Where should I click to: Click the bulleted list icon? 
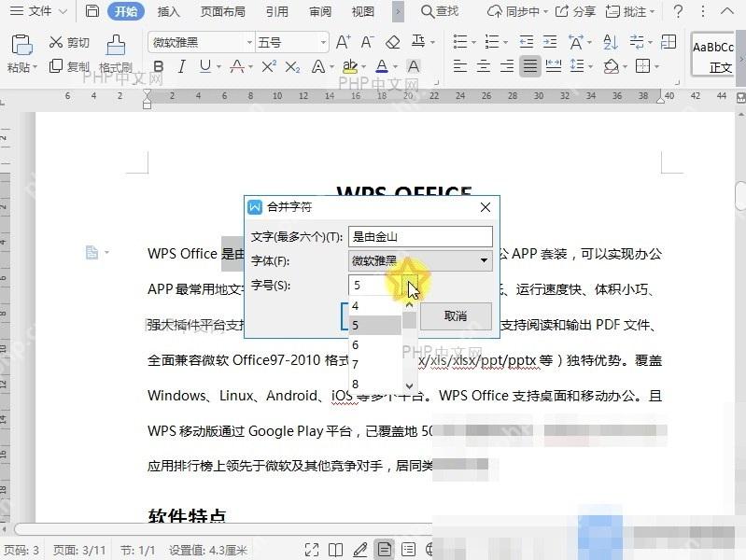tap(460, 42)
